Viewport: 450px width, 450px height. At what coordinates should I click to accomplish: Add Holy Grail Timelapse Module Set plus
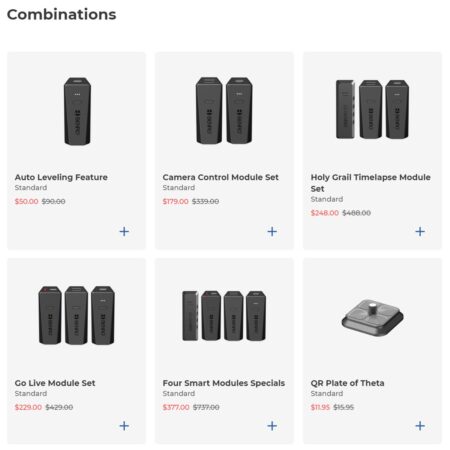point(420,231)
